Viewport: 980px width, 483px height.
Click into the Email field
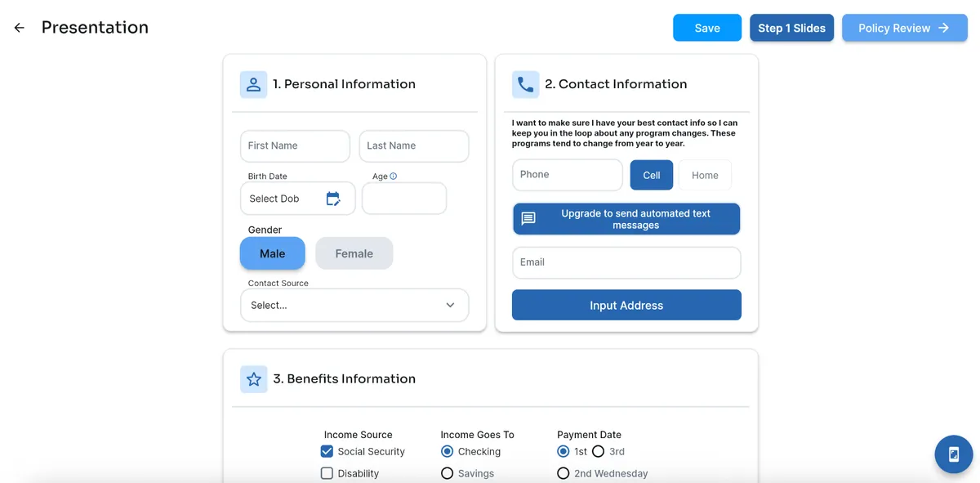coord(626,263)
